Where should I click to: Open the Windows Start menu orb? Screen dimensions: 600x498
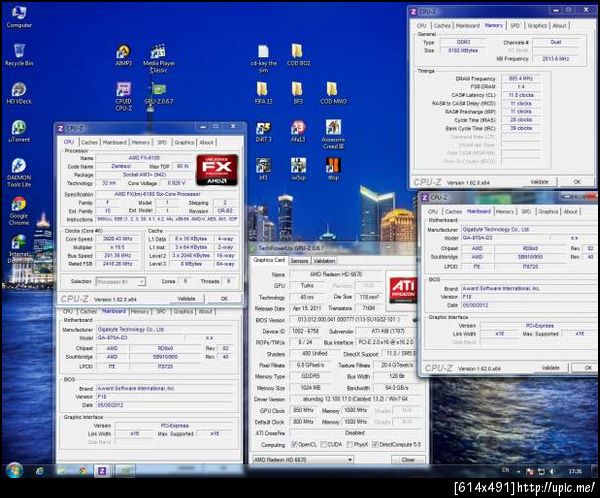point(14,470)
